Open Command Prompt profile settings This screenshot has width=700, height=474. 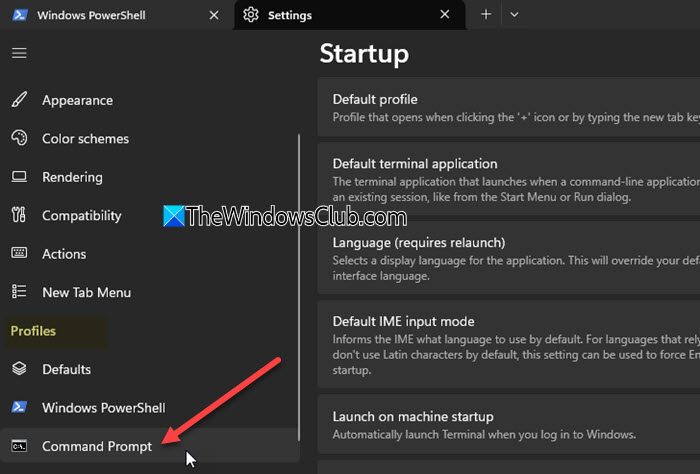(150, 446)
